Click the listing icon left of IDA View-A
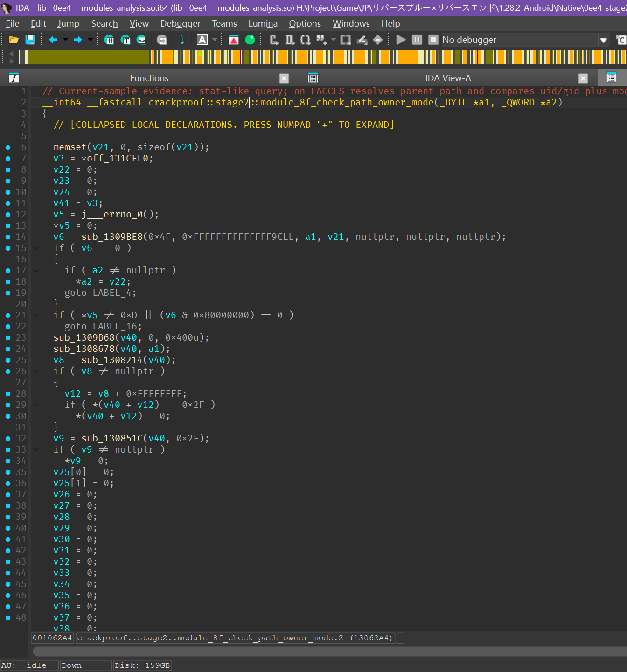Viewport: 627px width, 672px height. click(313, 78)
